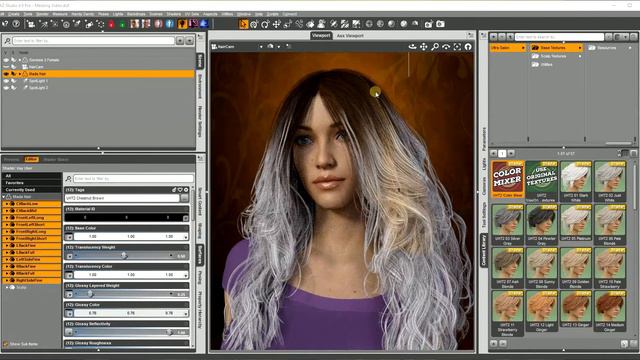The width and height of the screenshot is (640, 360).
Task: Toggle visibility eye of HairCam
Action: (x=6, y=67)
